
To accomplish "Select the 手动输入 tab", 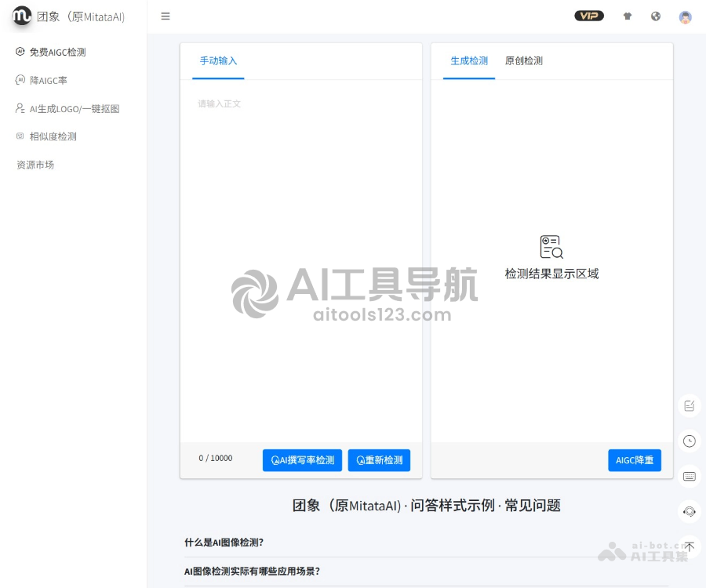I will (218, 60).
